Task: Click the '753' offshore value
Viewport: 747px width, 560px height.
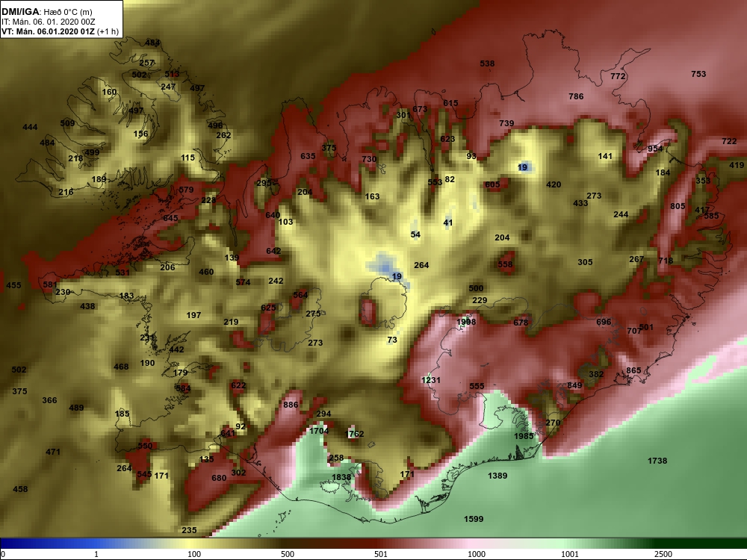Action: [698, 74]
